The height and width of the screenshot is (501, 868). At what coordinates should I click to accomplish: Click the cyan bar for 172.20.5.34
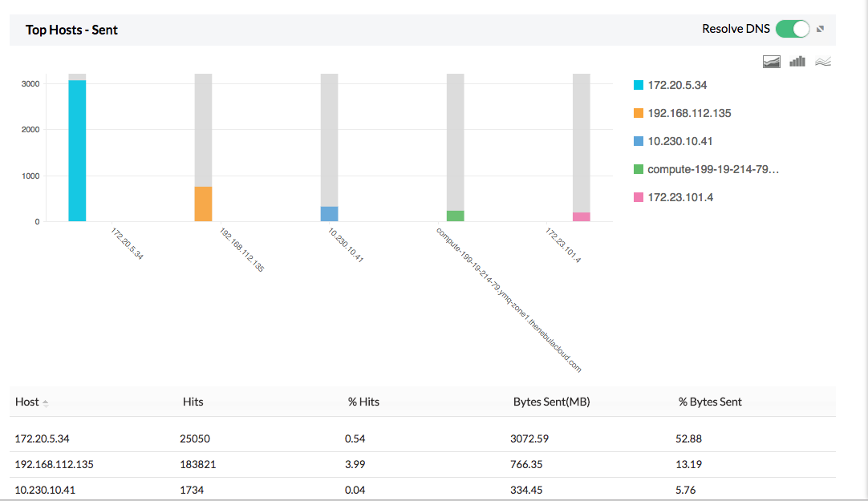point(77,151)
